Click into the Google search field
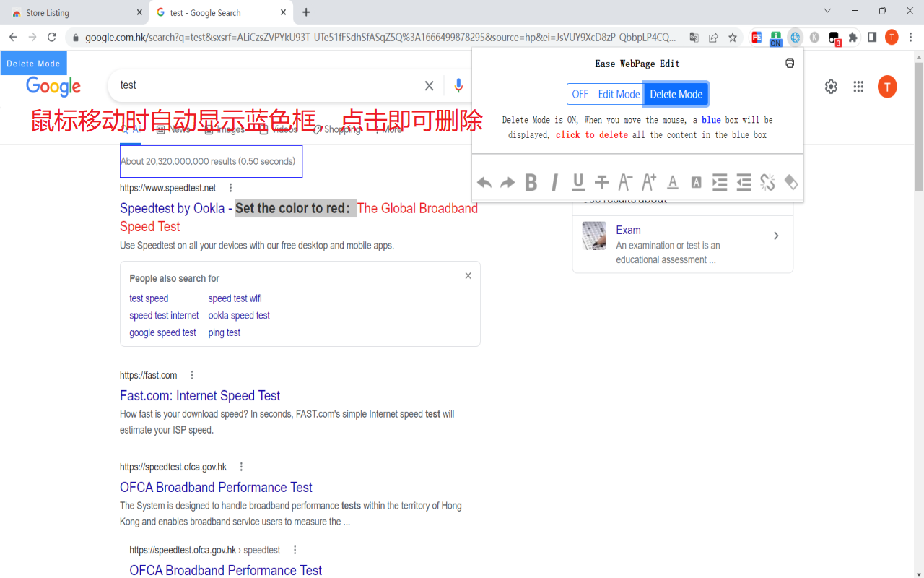924x578 pixels. click(x=267, y=85)
